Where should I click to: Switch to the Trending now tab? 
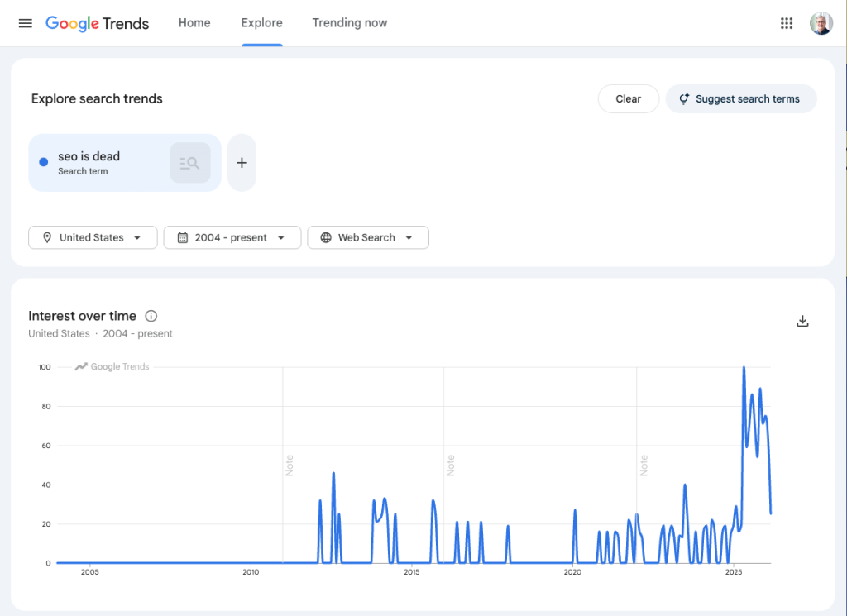click(349, 23)
